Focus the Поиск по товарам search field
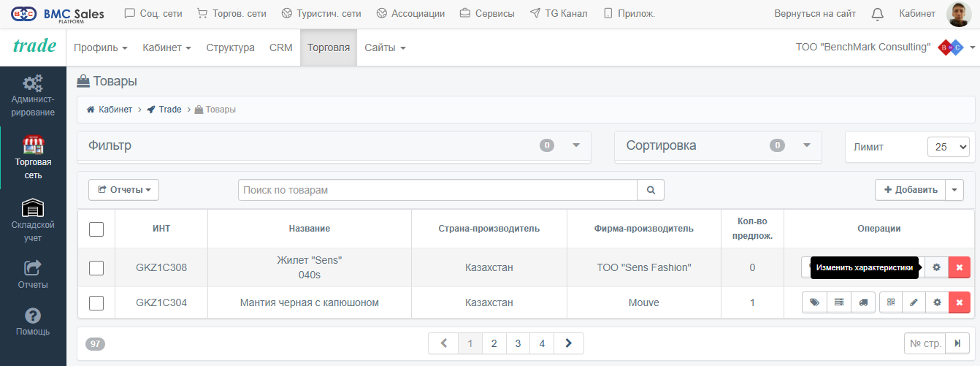This screenshot has height=366, width=980. click(437, 190)
